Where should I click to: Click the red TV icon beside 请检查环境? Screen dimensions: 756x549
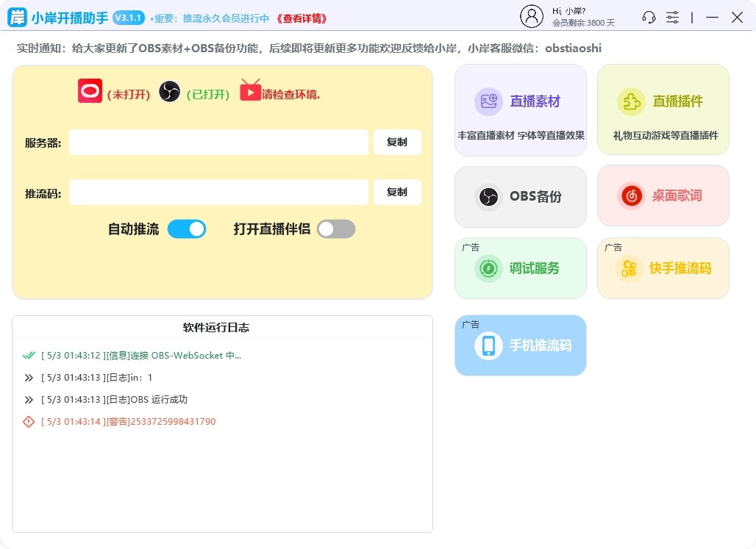(x=250, y=90)
